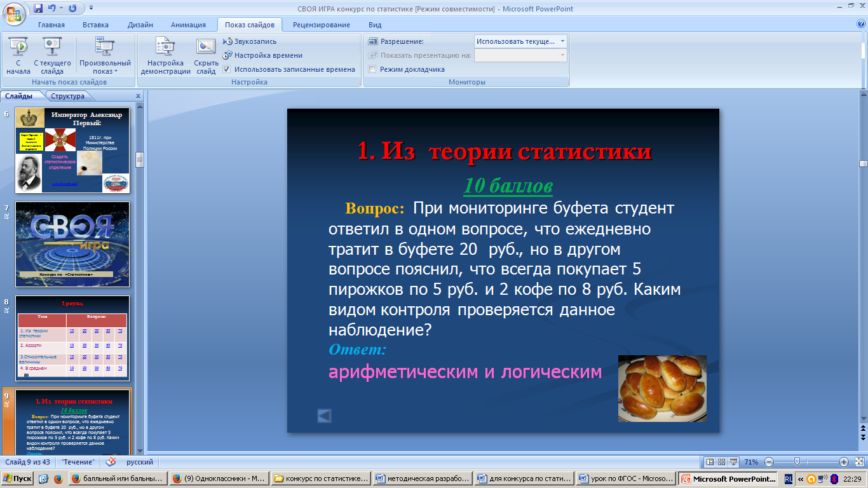Select slide 8 thumbnail with round table
This screenshot has height=488, width=868.
click(x=72, y=338)
